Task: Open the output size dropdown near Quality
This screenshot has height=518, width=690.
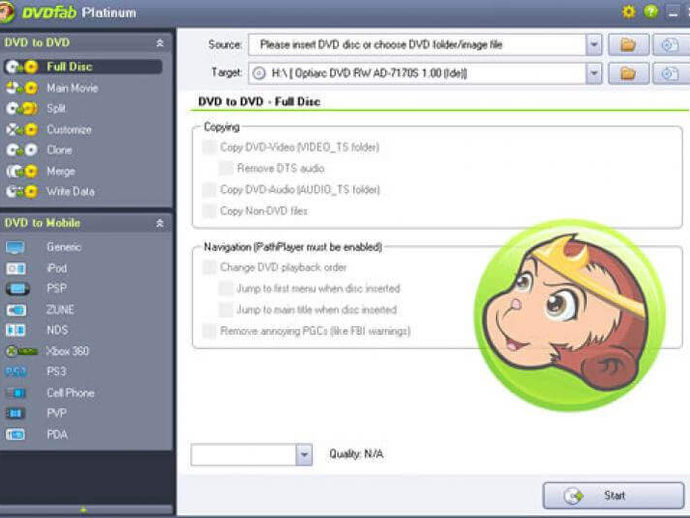Action: [x=304, y=455]
